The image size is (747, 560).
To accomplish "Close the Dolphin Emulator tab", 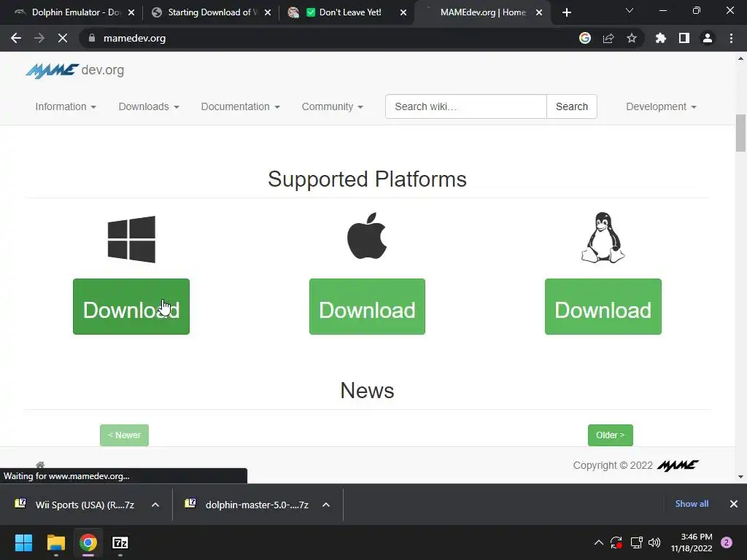I will click(x=131, y=13).
